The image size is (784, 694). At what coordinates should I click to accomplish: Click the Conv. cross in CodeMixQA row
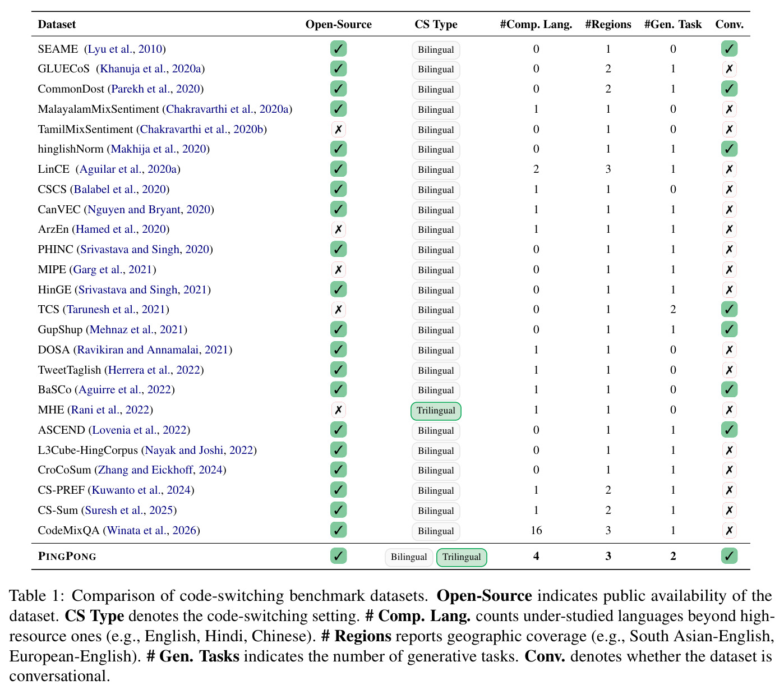[729, 530]
